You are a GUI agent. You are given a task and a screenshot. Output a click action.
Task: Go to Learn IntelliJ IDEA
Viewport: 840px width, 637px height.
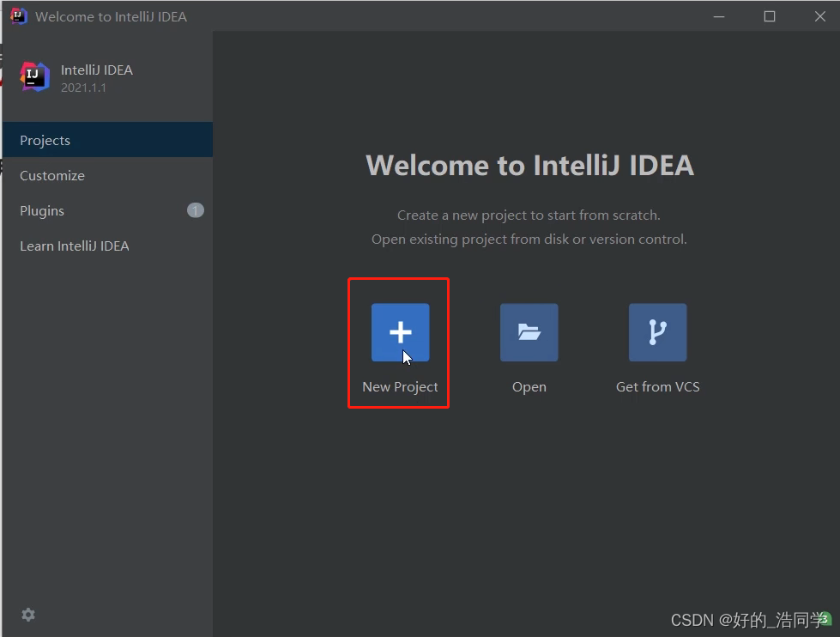pyautogui.click(x=107, y=246)
